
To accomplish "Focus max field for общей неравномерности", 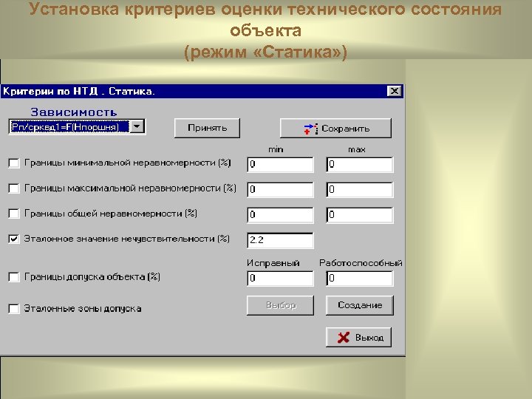I will pyautogui.click(x=360, y=215).
